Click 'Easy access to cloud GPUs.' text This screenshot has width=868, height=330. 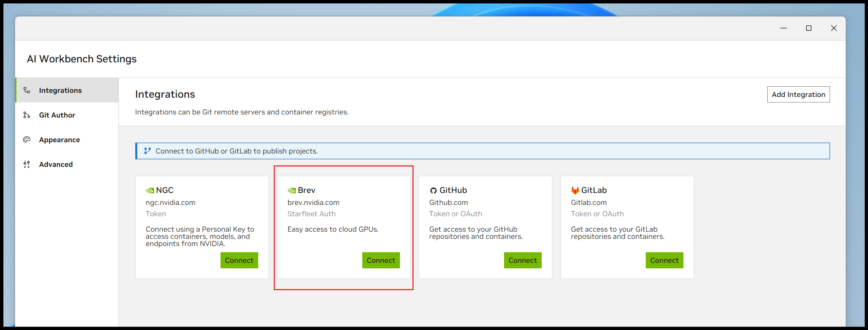click(333, 229)
